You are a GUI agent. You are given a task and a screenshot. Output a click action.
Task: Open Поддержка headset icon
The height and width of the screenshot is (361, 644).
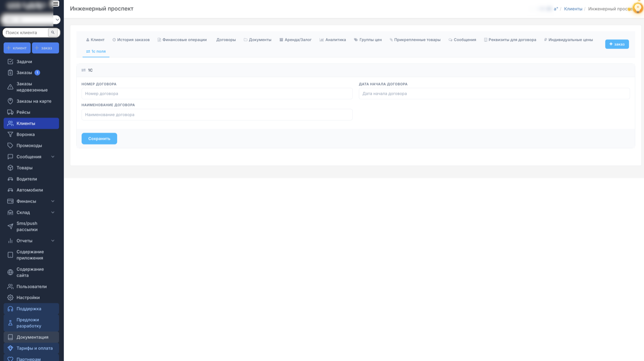point(10,309)
